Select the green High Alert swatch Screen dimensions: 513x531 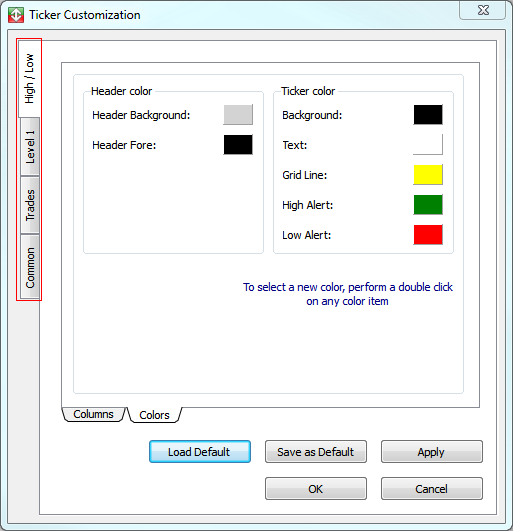pos(428,205)
